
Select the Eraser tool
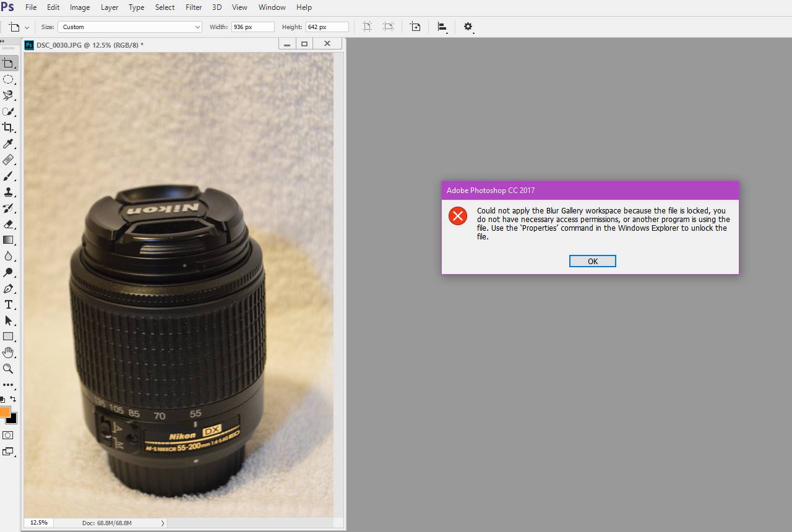[9, 224]
